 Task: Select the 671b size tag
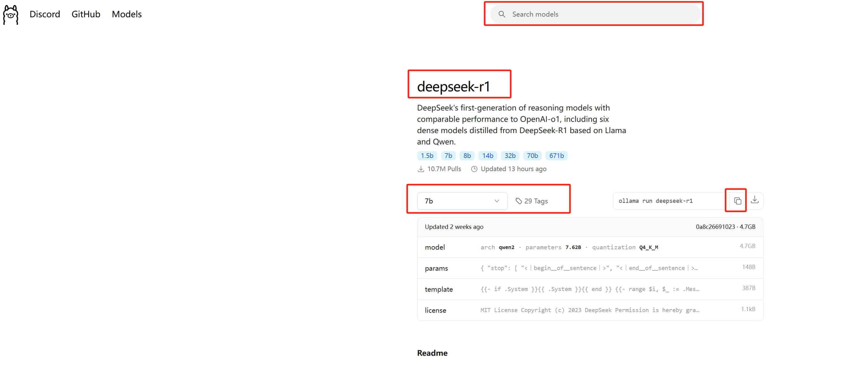(x=556, y=155)
